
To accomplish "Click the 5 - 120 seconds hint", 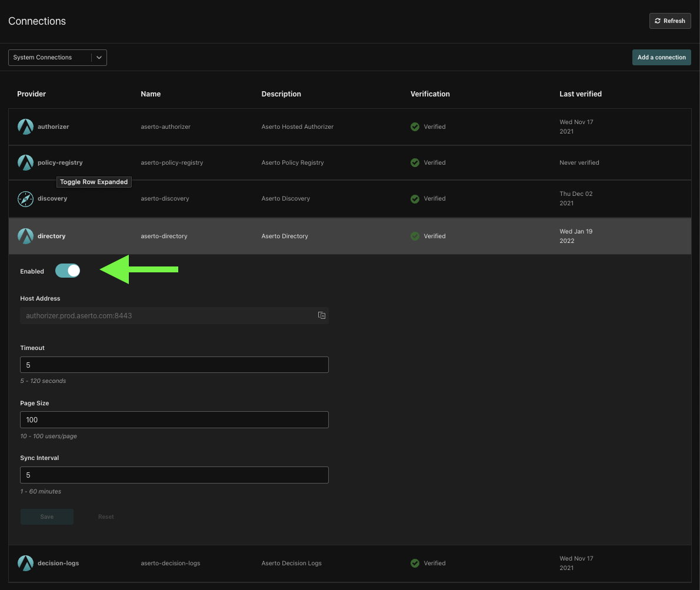I will pyautogui.click(x=43, y=381).
